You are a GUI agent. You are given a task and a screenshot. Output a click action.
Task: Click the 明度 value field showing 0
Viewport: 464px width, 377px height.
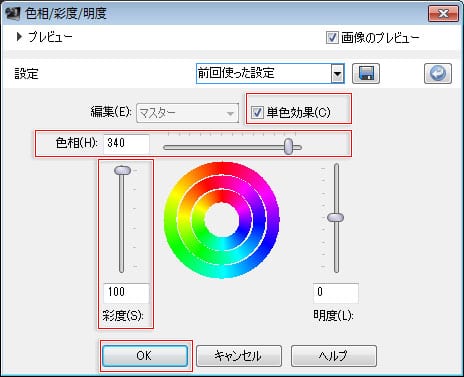[336, 293]
